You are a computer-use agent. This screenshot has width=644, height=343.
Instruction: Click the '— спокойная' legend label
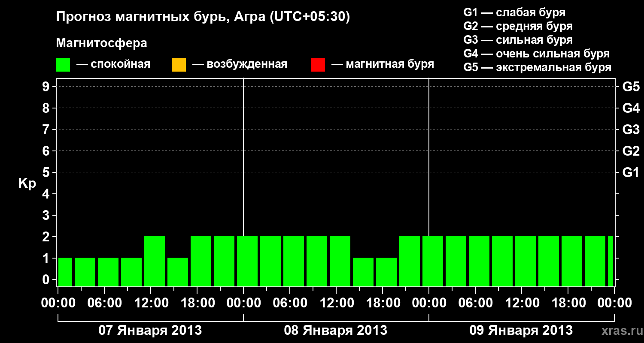point(113,65)
